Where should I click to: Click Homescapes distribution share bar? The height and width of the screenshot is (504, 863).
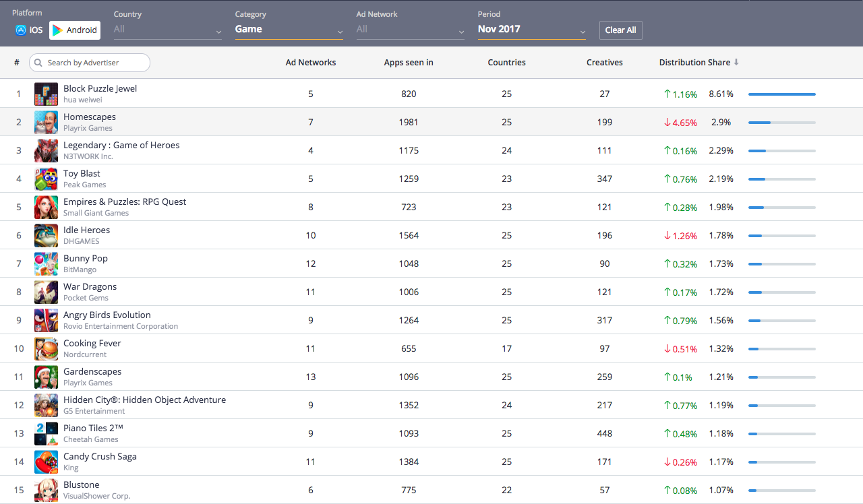click(x=782, y=123)
